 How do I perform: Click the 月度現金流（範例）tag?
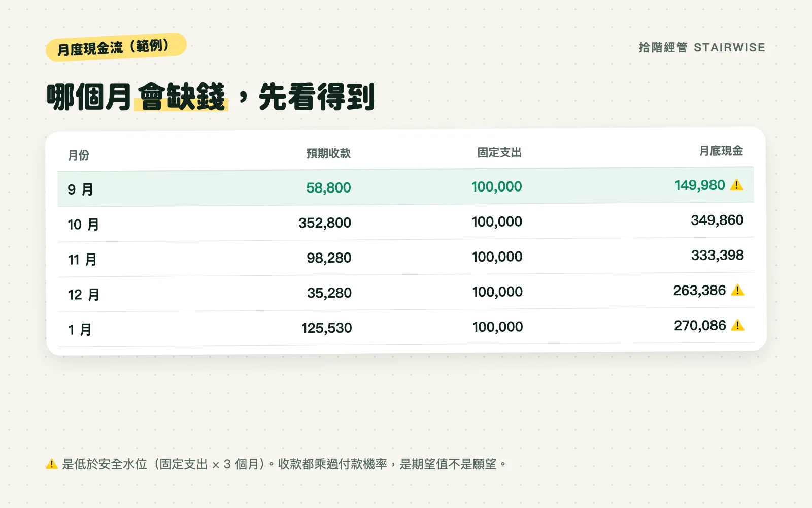click(116, 47)
